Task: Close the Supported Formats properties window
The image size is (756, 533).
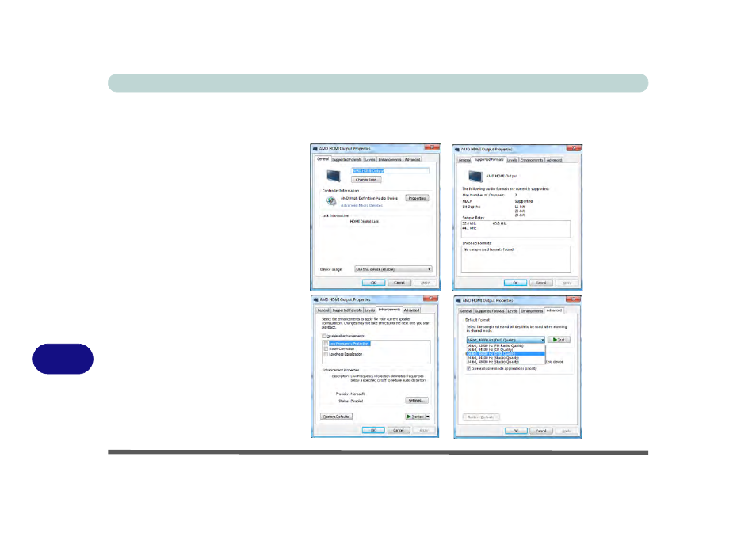Action: coord(573,148)
